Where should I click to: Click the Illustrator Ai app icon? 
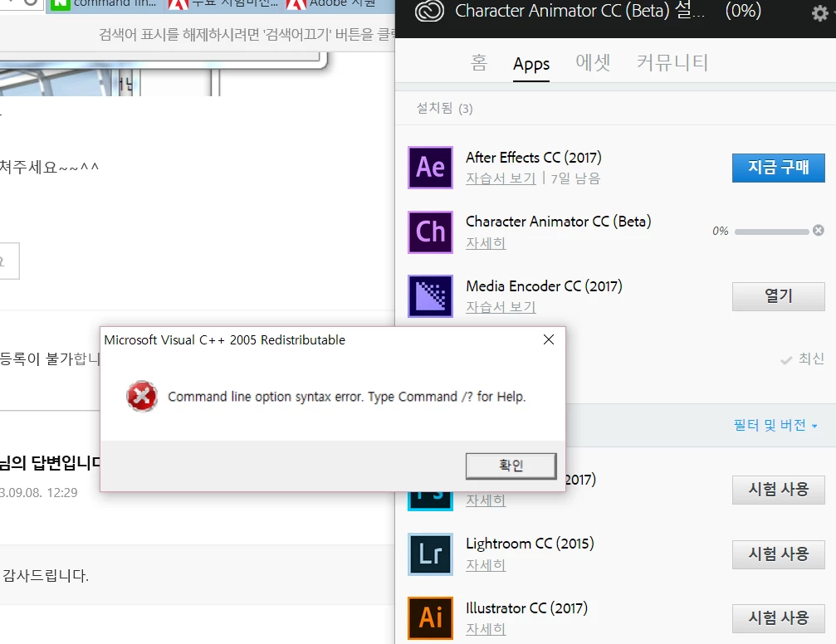[430, 618]
